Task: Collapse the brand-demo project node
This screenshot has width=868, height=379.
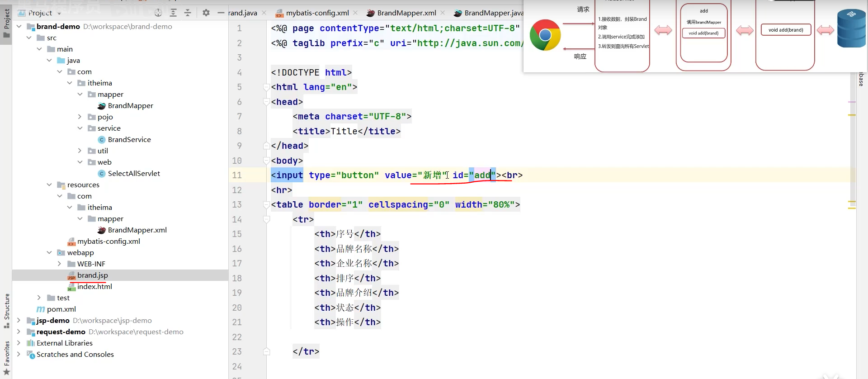Action: [19, 26]
